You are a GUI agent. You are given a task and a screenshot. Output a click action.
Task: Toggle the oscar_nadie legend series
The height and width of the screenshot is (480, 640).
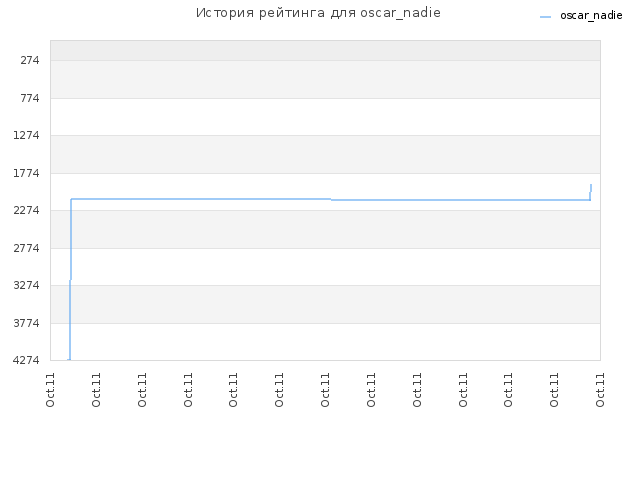tap(591, 16)
